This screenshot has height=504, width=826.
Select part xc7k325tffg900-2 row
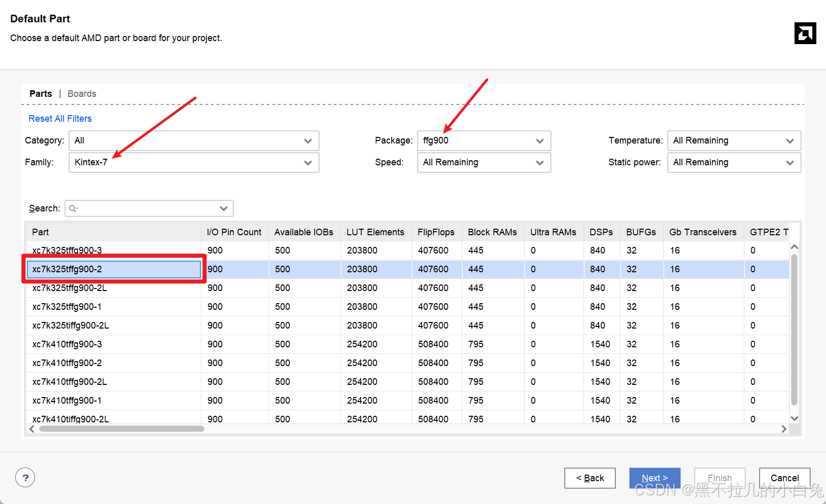[x=408, y=269]
